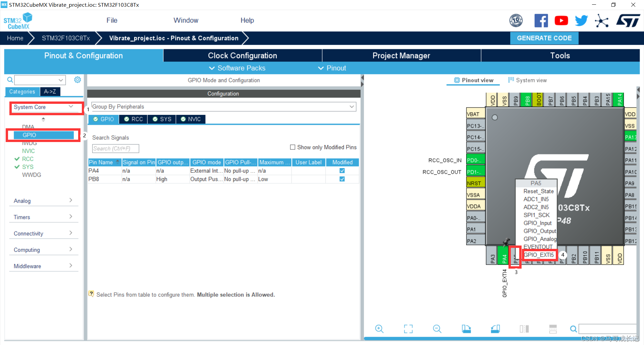
Task: Select RCC in System Core list
Action: click(x=28, y=159)
